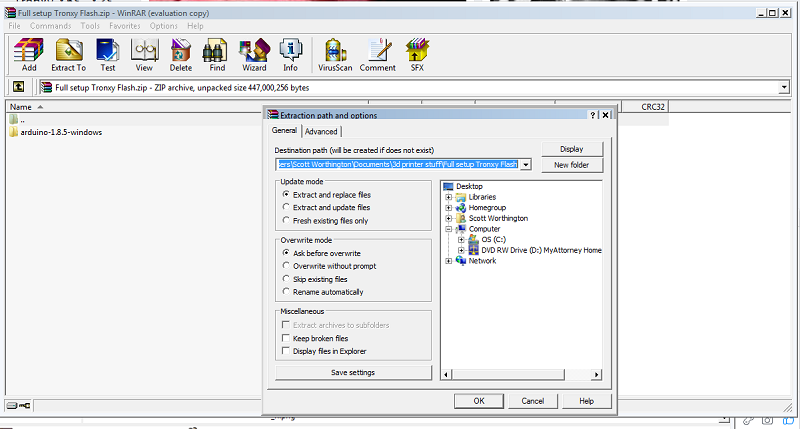This screenshot has height=429, width=800.
Task: Open the Favorites menu
Action: point(124,26)
